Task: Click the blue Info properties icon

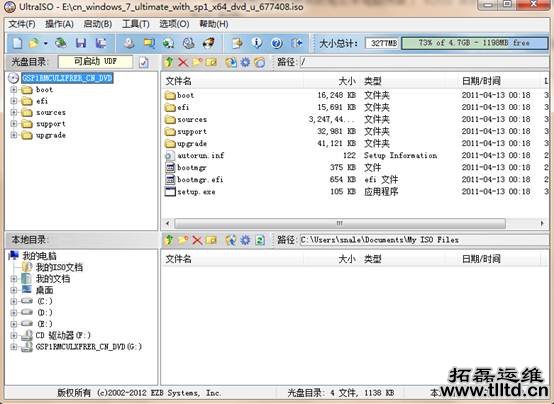Action: [257, 43]
